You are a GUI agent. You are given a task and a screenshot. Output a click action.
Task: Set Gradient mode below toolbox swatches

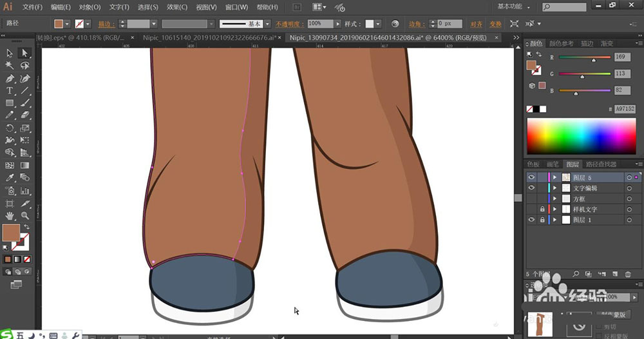[17, 259]
